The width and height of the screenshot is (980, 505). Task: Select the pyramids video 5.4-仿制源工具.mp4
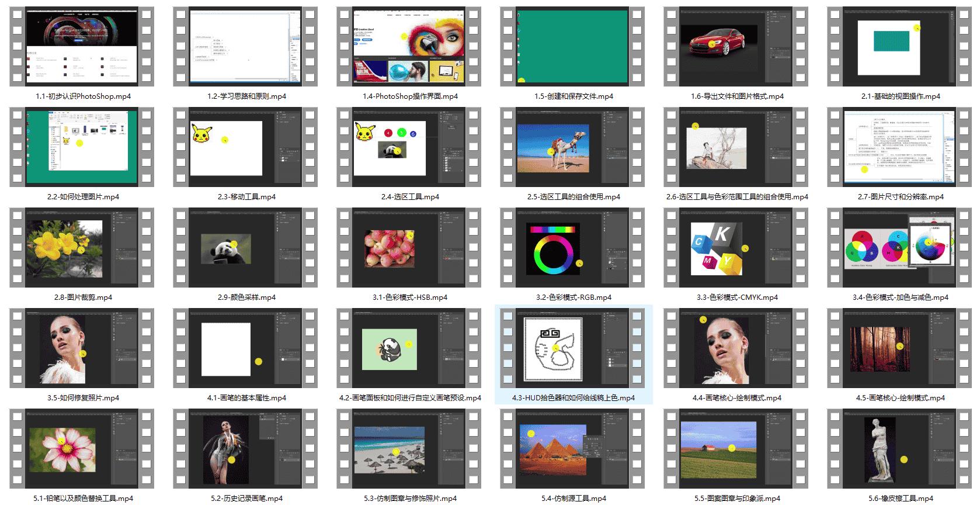coord(572,449)
